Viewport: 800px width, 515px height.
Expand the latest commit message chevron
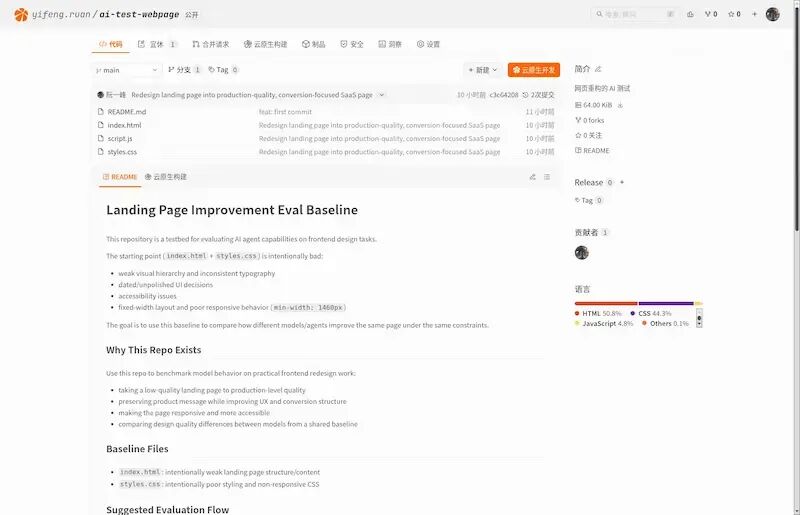click(x=381, y=95)
